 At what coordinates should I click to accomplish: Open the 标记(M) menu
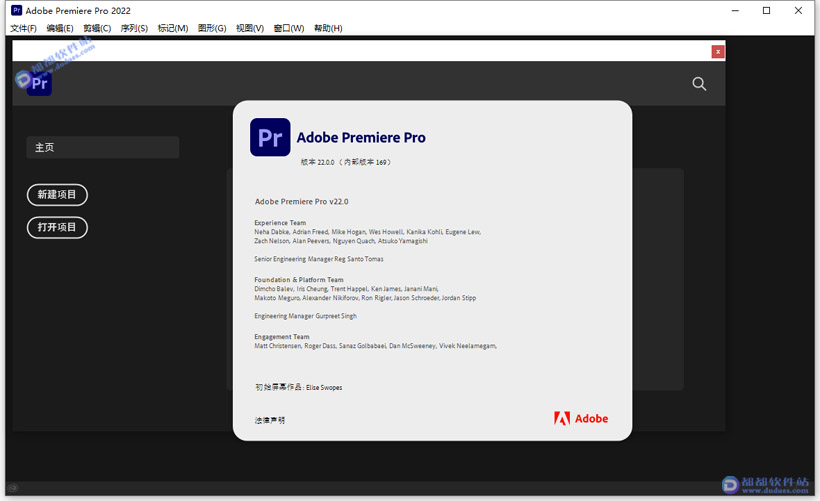[x=173, y=28]
